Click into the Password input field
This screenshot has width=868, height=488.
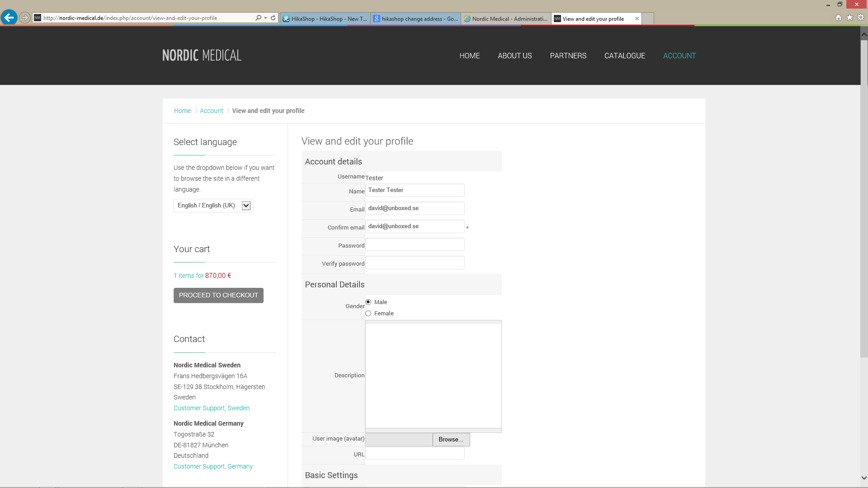415,245
